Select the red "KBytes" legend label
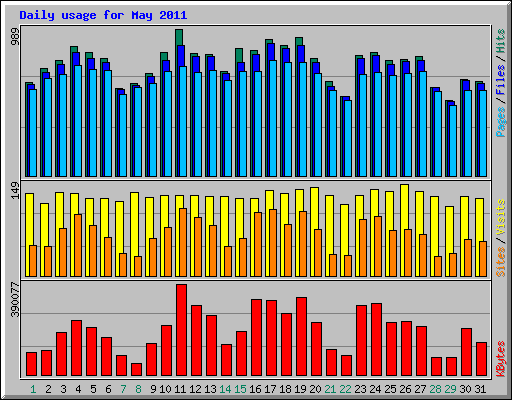The image size is (512, 400). pos(501,359)
